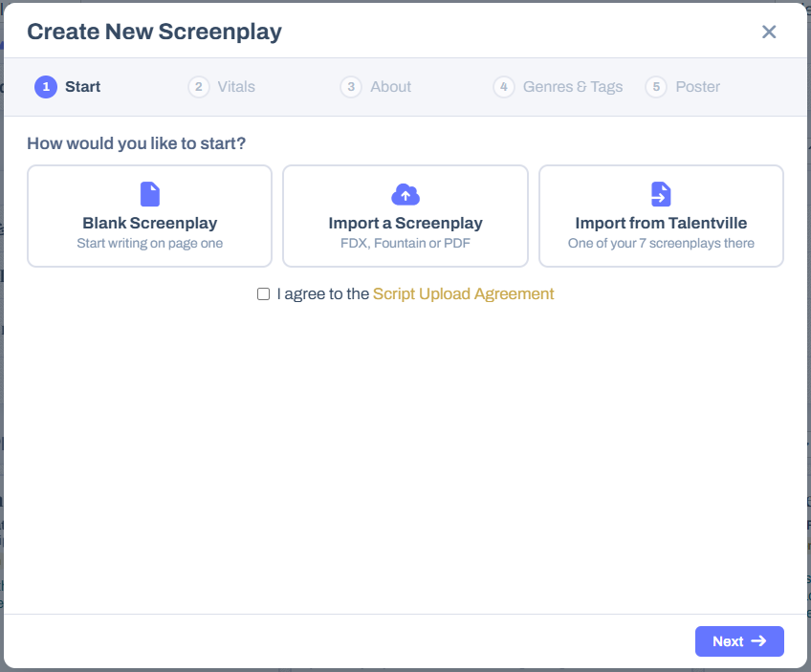The height and width of the screenshot is (672, 811).
Task: Click the arrow icon on Next button
Action: tap(758, 641)
